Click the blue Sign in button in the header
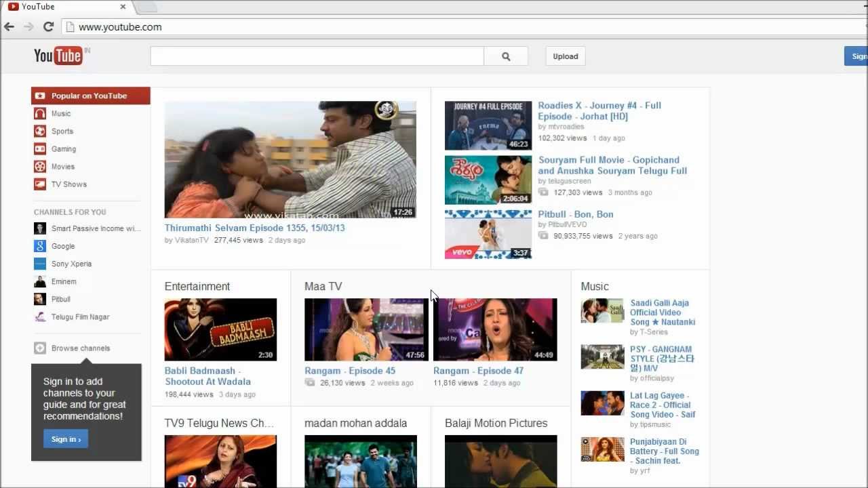Image resolution: width=868 pixels, height=488 pixels. pyautogui.click(x=856, y=56)
